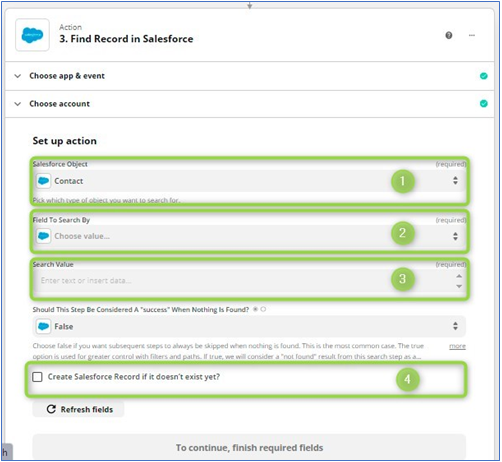Click the more link in help text
502x462 pixels.
point(457,346)
